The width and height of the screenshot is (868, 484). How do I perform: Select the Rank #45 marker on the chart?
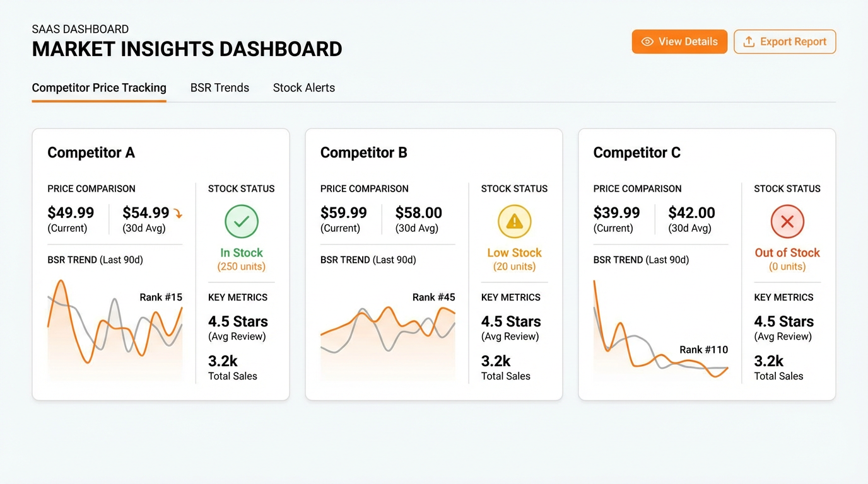tap(433, 297)
